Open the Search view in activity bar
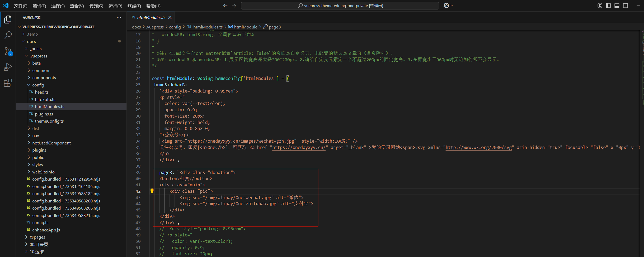The height and width of the screenshot is (257, 644). [8, 35]
